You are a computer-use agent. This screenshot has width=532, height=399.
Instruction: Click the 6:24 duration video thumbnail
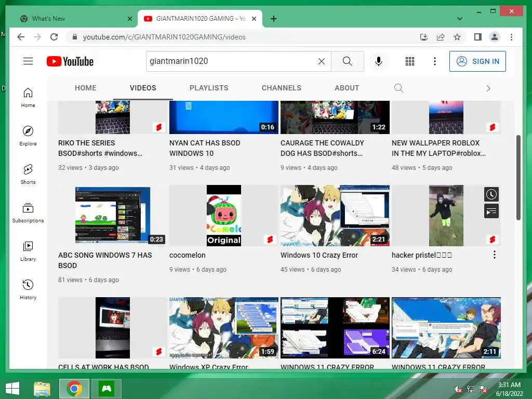tap(335, 328)
